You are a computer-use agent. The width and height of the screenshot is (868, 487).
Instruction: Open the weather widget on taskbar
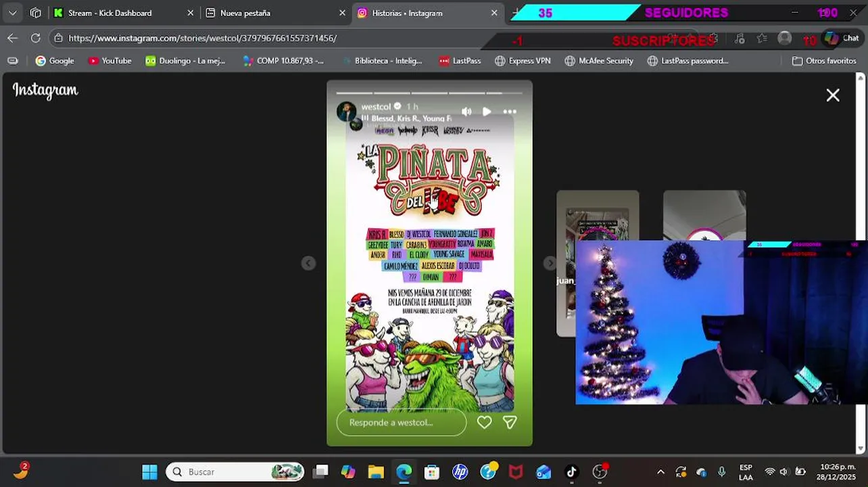tap(20, 471)
